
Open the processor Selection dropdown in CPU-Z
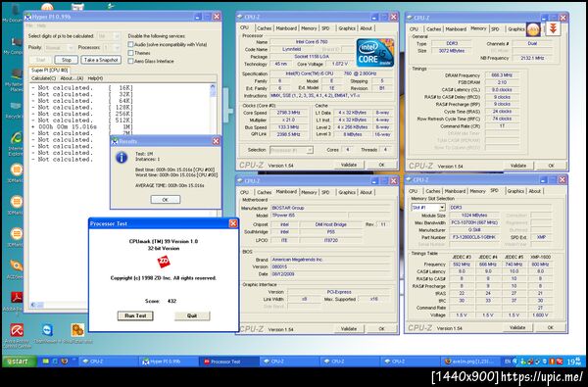coord(291,150)
